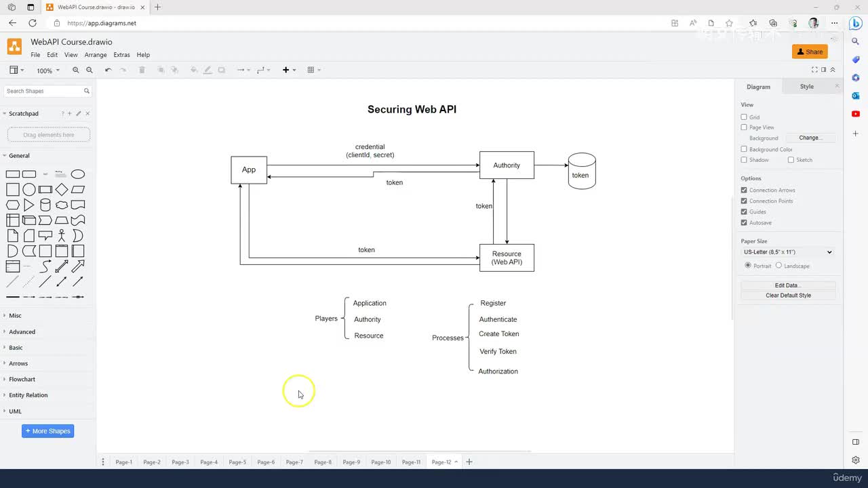Open the Extras menu
The width and height of the screenshot is (868, 488).
pyautogui.click(x=122, y=55)
